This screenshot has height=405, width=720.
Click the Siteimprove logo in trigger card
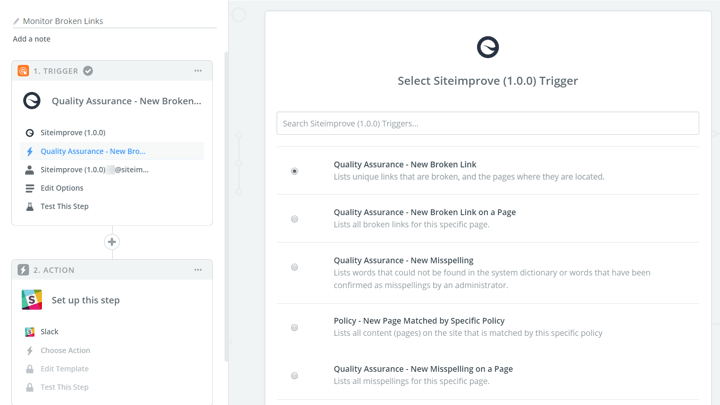pyautogui.click(x=32, y=101)
